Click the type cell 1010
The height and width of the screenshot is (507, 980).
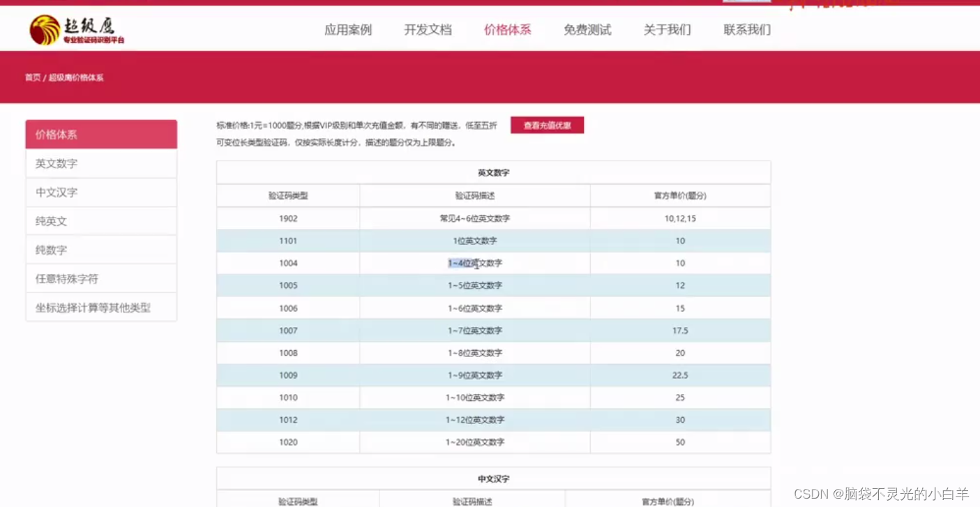pos(288,398)
